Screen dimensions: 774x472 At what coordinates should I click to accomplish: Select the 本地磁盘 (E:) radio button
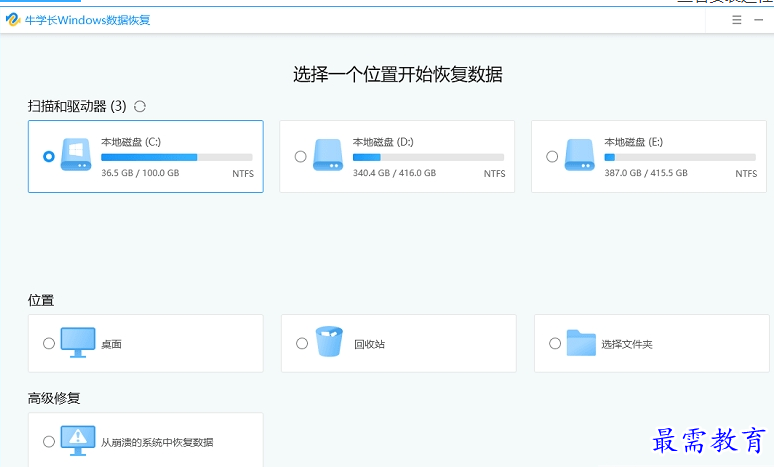[x=552, y=157]
